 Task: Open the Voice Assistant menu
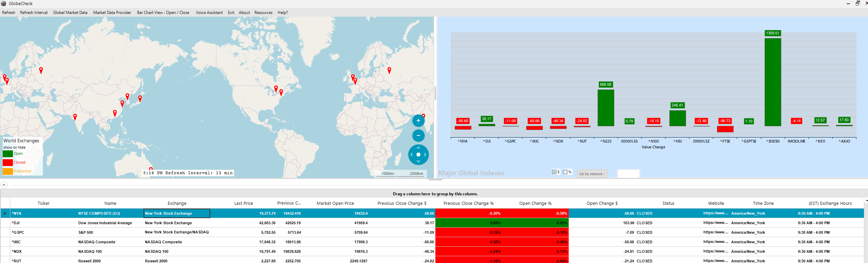click(x=209, y=13)
